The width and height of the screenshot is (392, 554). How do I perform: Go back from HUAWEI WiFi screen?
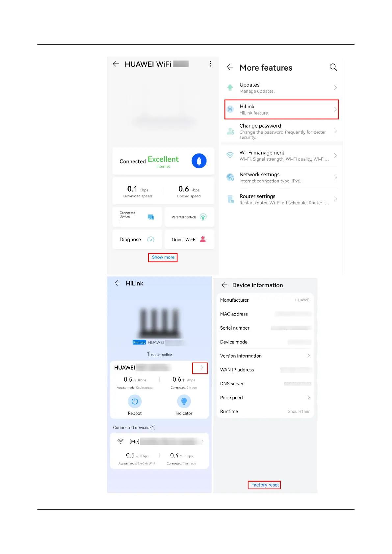tap(116, 64)
